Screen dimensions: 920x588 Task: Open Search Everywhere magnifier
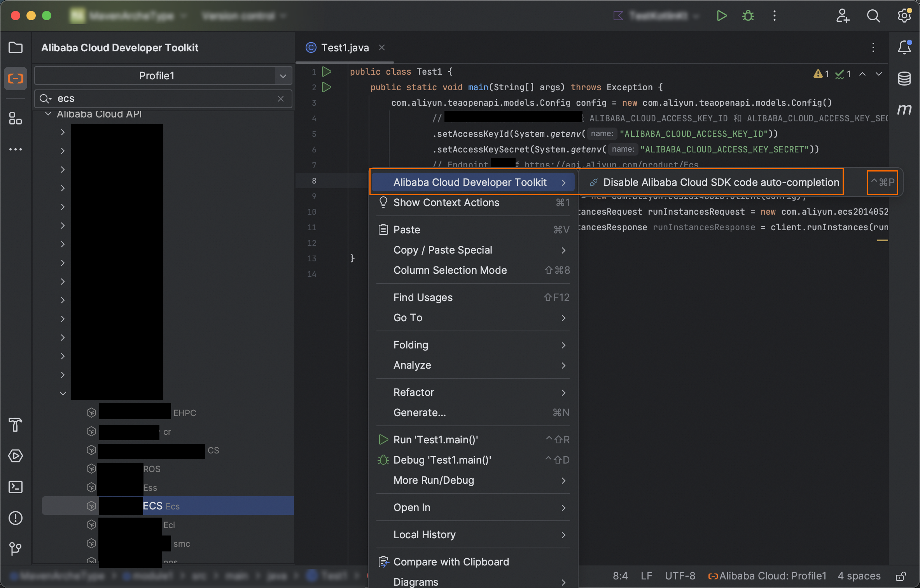coord(873,16)
